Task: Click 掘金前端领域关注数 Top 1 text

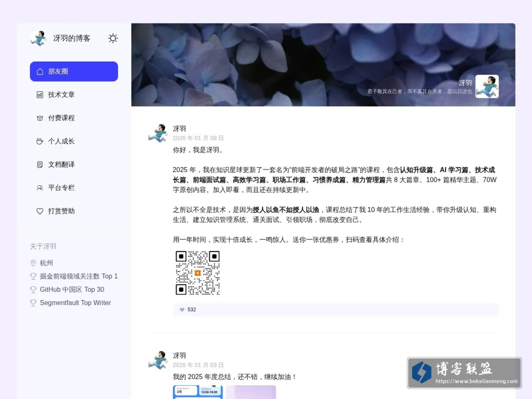Action: pyautogui.click(x=79, y=276)
